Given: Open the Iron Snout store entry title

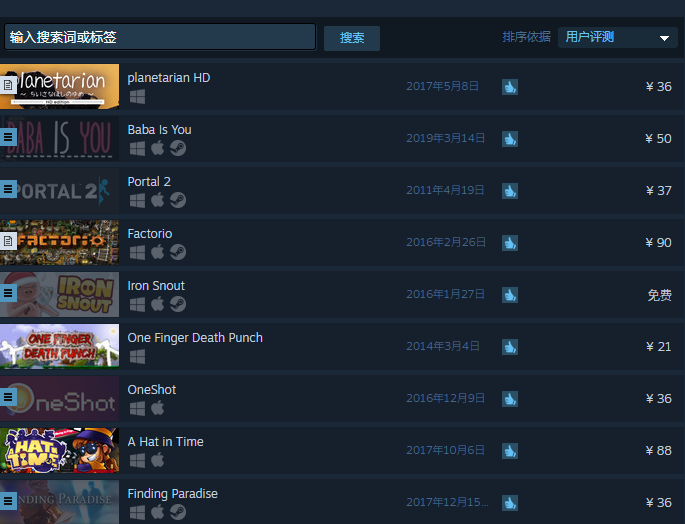Looking at the screenshot, I should pos(156,285).
